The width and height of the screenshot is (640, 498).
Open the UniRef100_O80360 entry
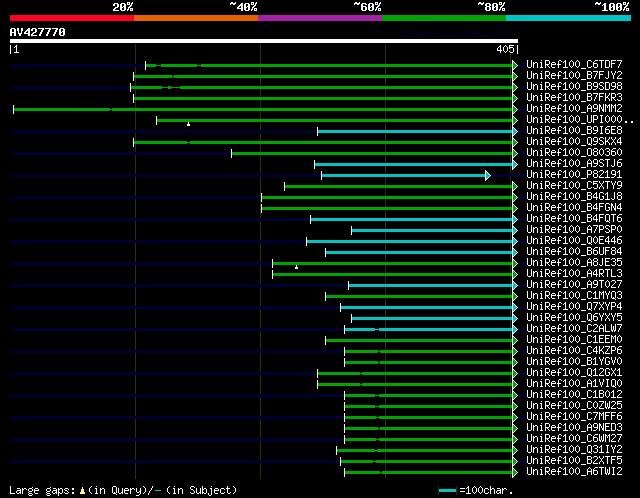pyautogui.click(x=574, y=153)
